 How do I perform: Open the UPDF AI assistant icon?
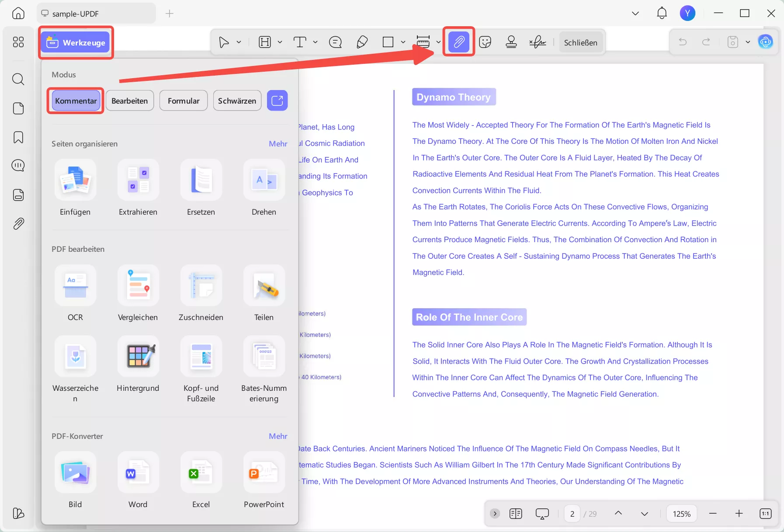[x=766, y=42]
